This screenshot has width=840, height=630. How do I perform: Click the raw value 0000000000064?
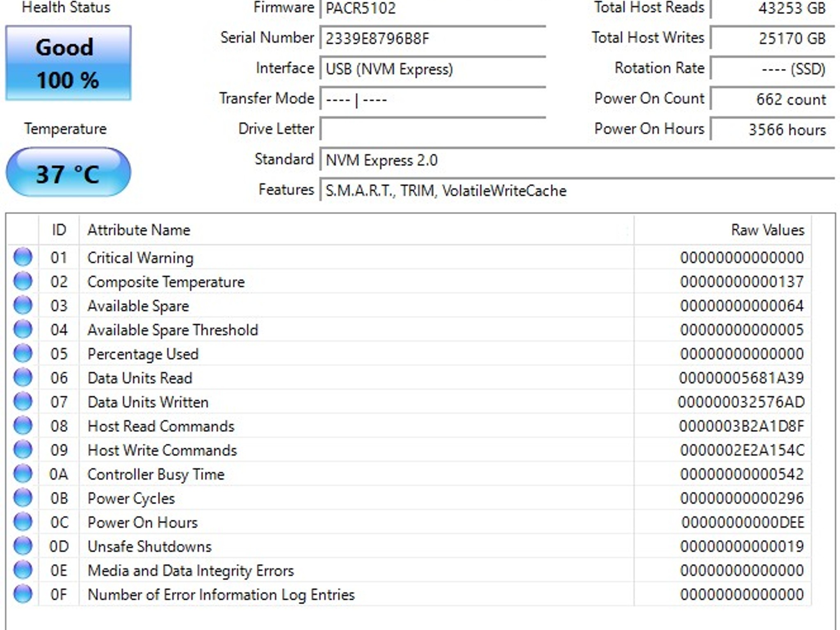pos(742,306)
